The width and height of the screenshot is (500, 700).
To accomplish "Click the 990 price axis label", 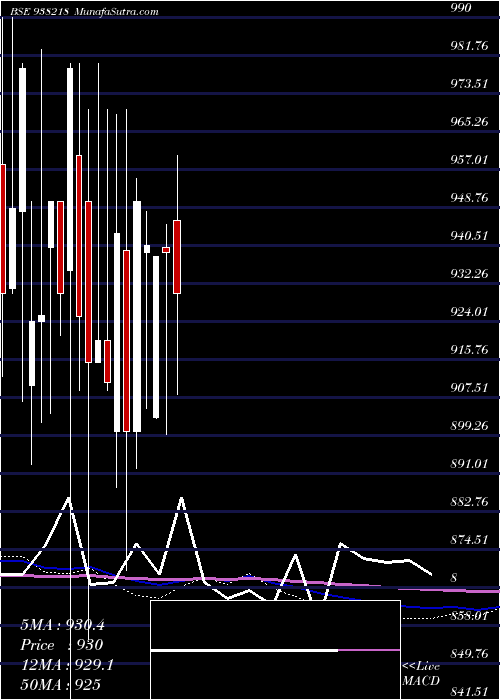I will click(x=461, y=8).
